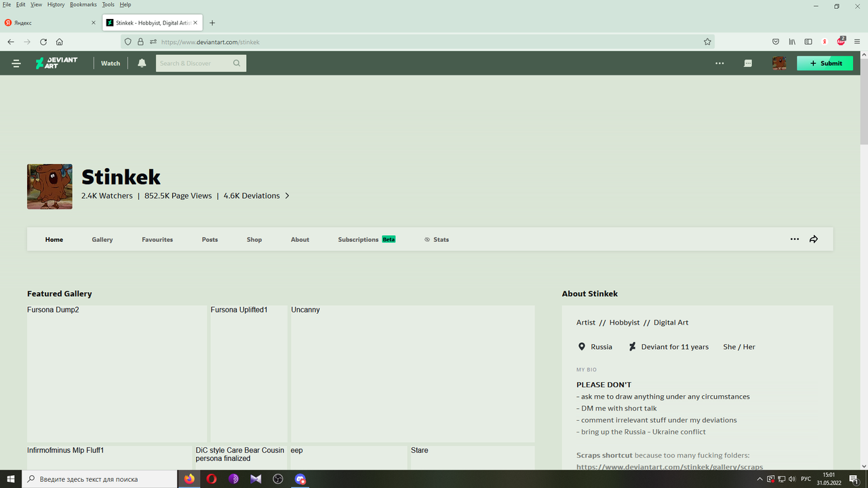
Task: Open the scraps gallery shortcut link
Action: pyautogui.click(x=669, y=467)
